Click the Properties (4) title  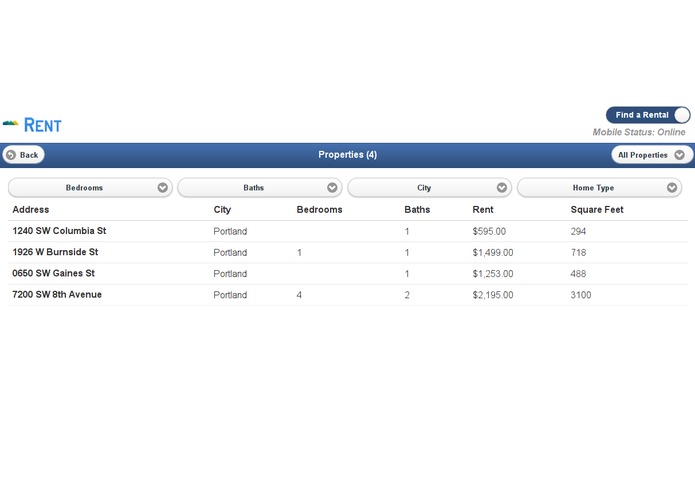coord(348,155)
